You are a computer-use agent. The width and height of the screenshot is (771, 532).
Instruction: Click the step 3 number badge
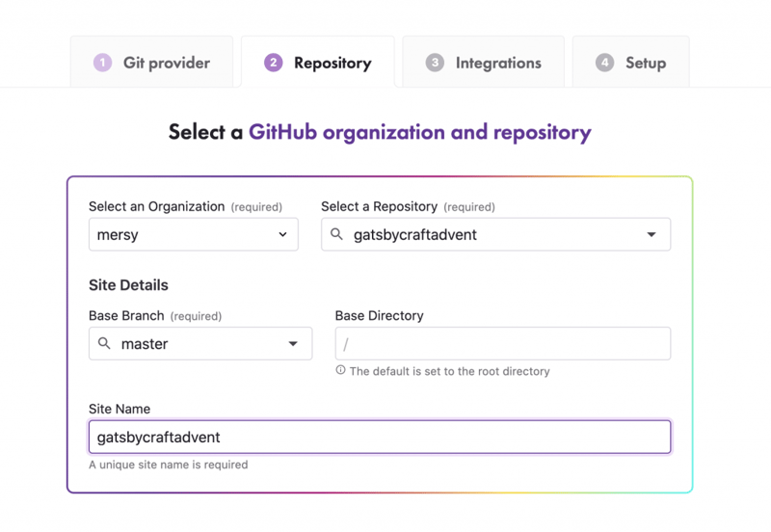435,63
